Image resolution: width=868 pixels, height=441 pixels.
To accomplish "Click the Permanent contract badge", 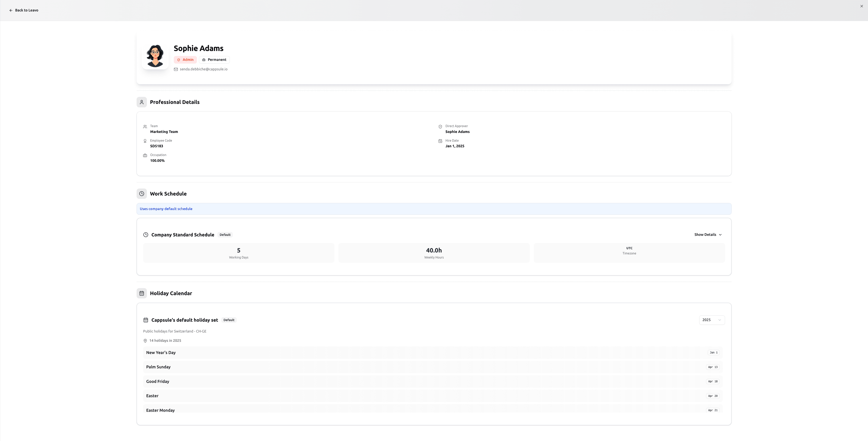I will 214,60.
